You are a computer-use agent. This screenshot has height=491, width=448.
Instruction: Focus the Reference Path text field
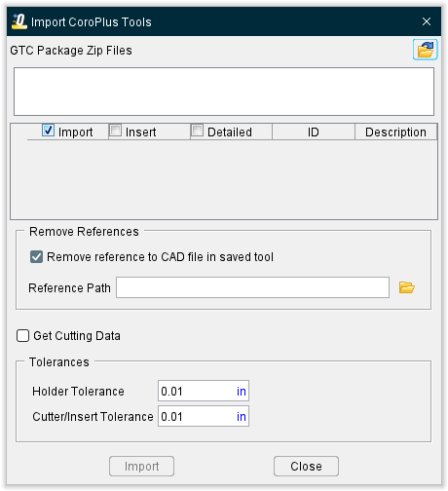[252, 287]
